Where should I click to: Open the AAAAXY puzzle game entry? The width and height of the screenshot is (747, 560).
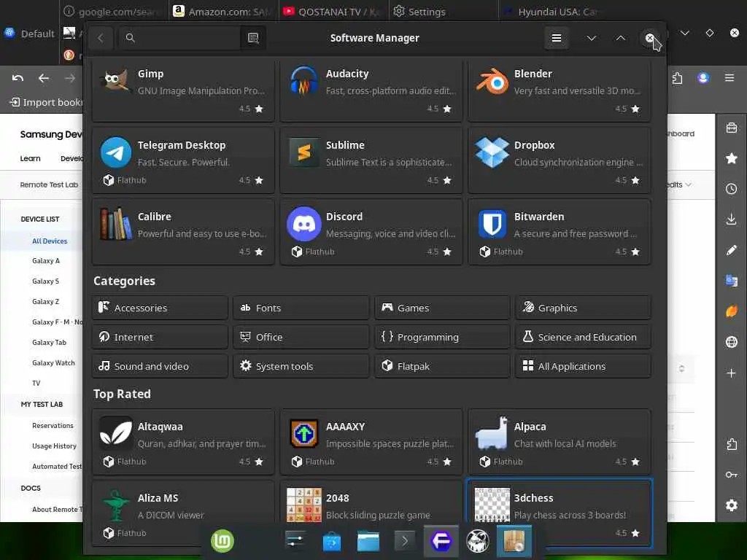371,443
